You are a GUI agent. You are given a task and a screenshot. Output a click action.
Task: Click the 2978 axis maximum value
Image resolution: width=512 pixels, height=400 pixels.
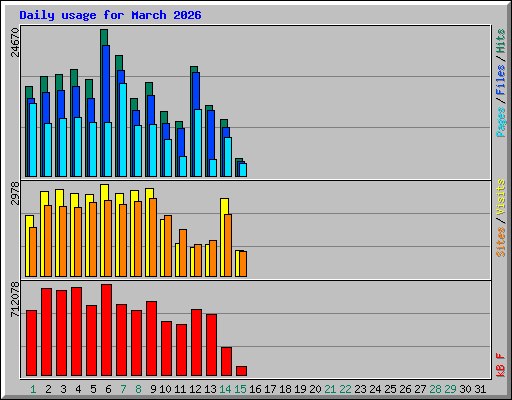(15, 193)
